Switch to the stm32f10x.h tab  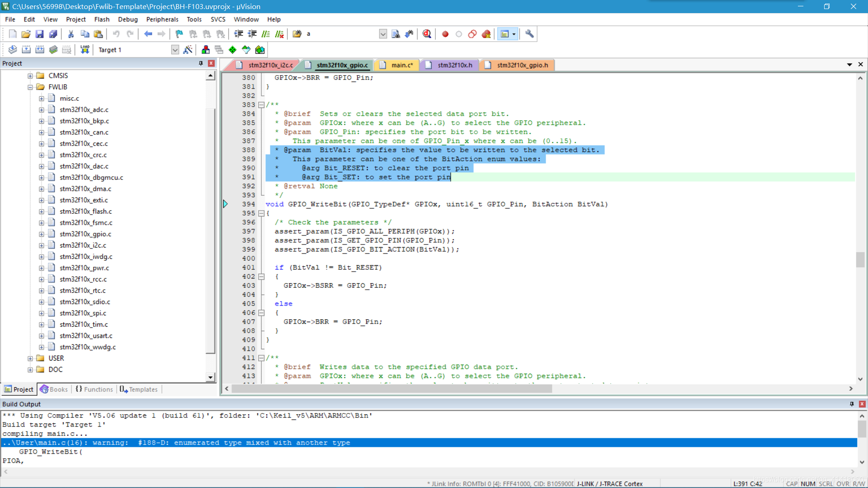pyautogui.click(x=450, y=65)
